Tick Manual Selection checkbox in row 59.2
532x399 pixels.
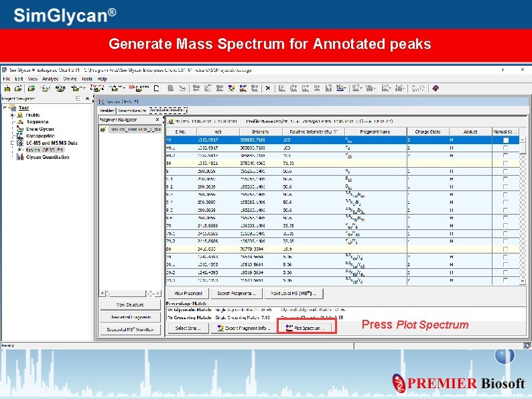[506, 272]
